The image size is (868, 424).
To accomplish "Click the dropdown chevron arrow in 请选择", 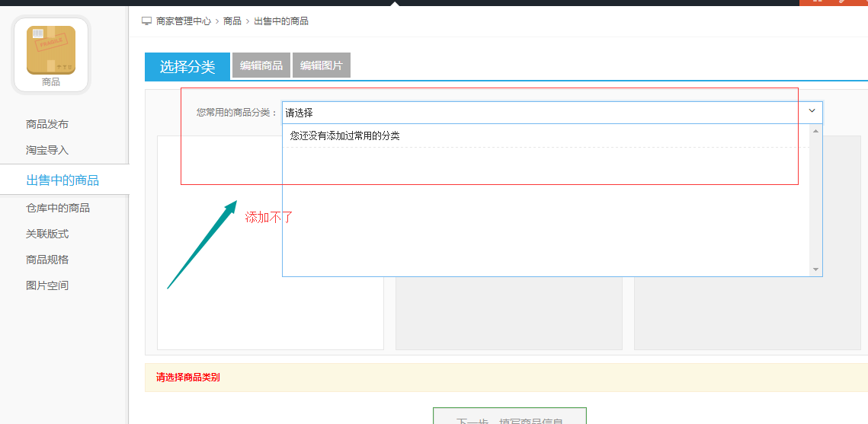I will pyautogui.click(x=812, y=111).
